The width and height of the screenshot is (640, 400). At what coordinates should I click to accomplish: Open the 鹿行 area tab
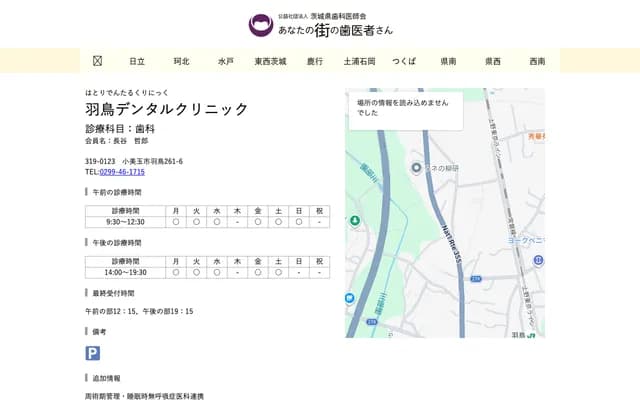click(x=315, y=61)
